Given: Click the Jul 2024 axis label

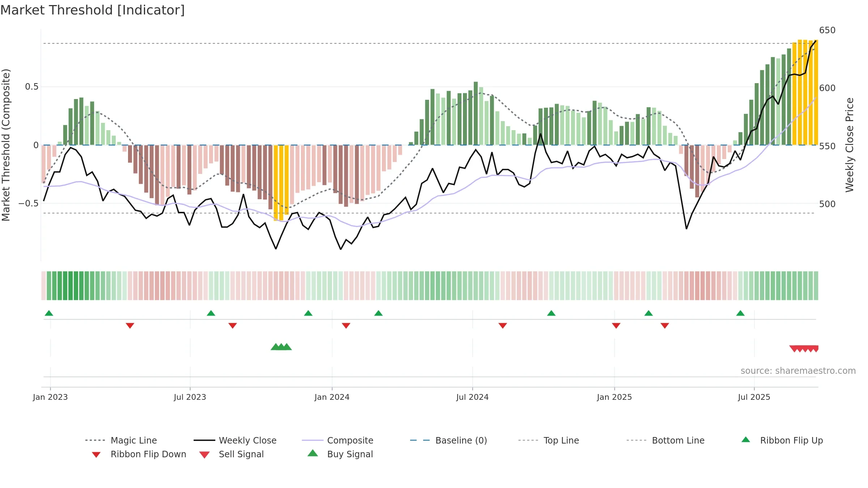Looking at the screenshot, I should (472, 397).
